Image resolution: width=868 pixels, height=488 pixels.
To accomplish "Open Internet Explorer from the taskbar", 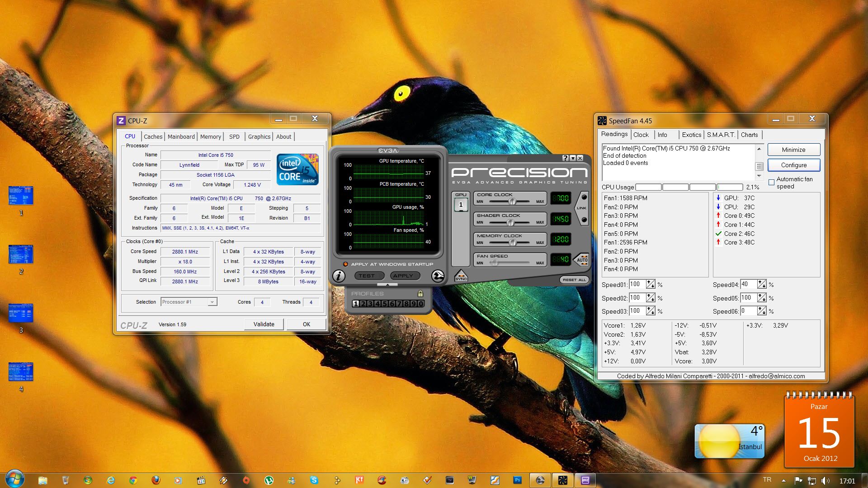I will coord(110,480).
